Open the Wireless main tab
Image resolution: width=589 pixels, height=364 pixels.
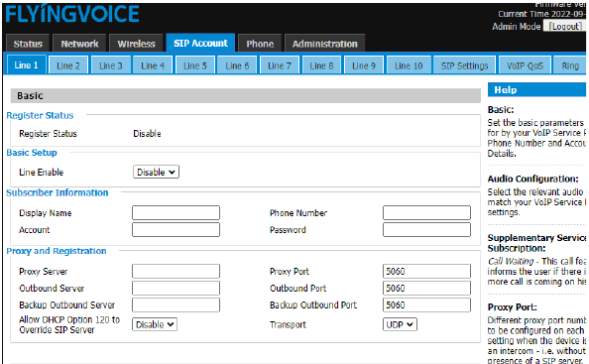click(136, 44)
